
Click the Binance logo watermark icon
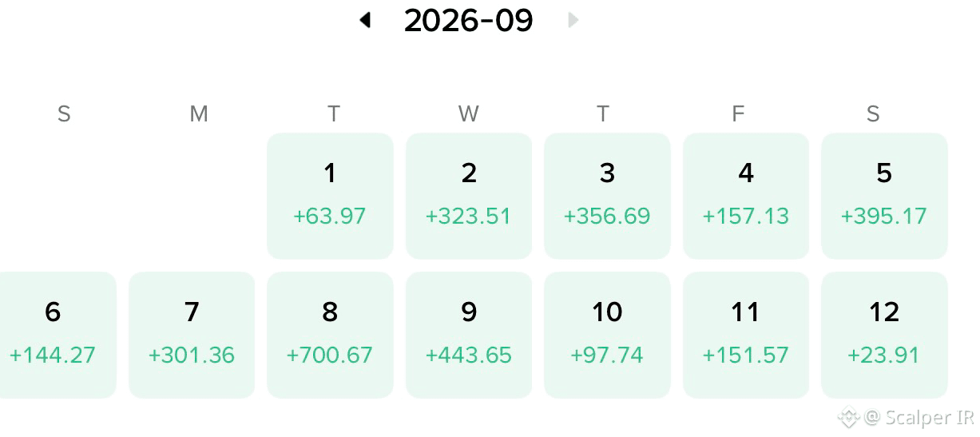tap(848, 417)
